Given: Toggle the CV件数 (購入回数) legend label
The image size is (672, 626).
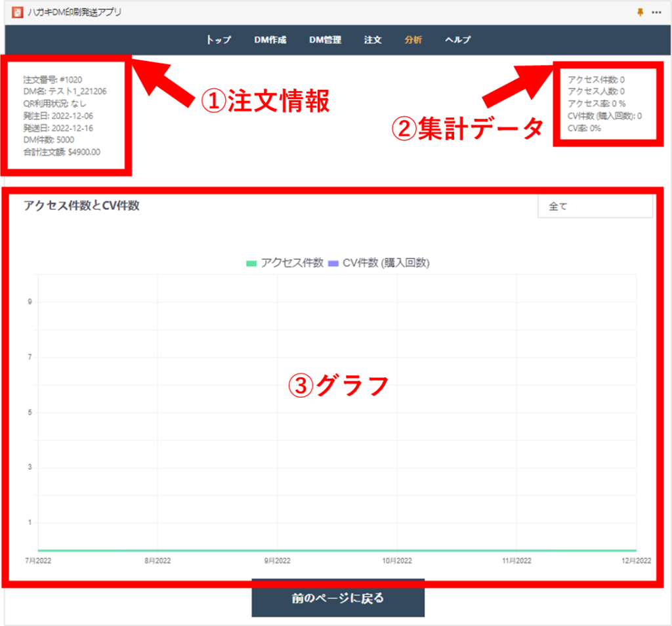Looking at the screenshot, I should (x=386, y=263).
